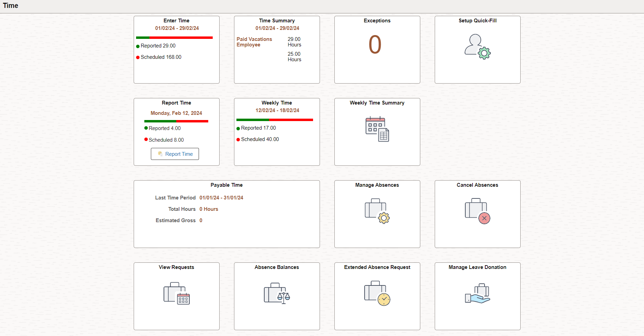
Task: Open Absence Balances scales icon
Action: tap(277, 293)
